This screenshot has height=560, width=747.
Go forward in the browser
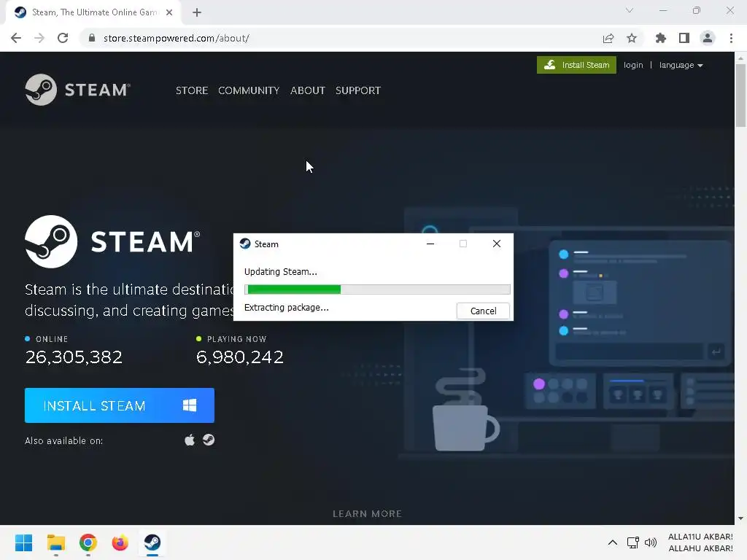click(x=39, y=38)
